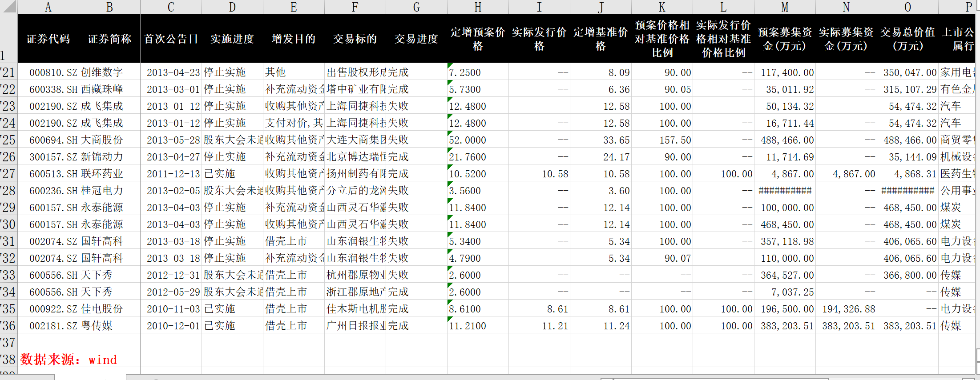Click header cell 交易进度

click(x=416, y=39)
